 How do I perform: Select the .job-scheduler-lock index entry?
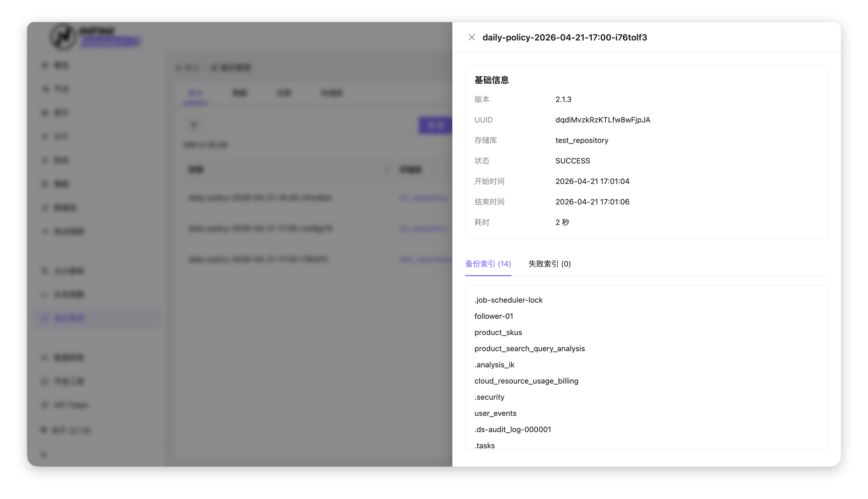(x=508, y=300)
